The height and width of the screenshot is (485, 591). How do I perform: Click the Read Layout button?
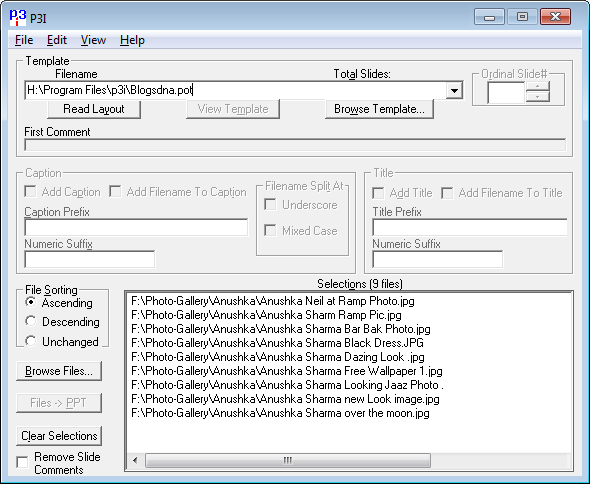(x=94, y=109)
